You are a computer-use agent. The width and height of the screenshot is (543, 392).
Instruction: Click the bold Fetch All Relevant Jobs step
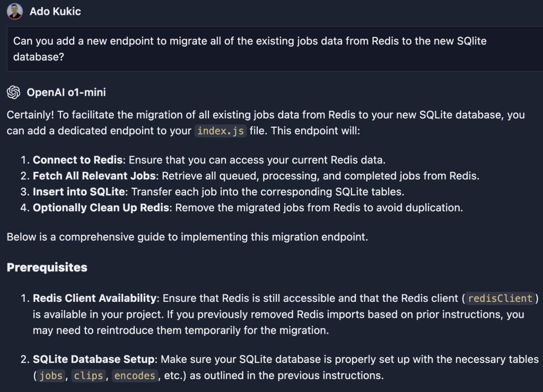(x=95, y=176)
